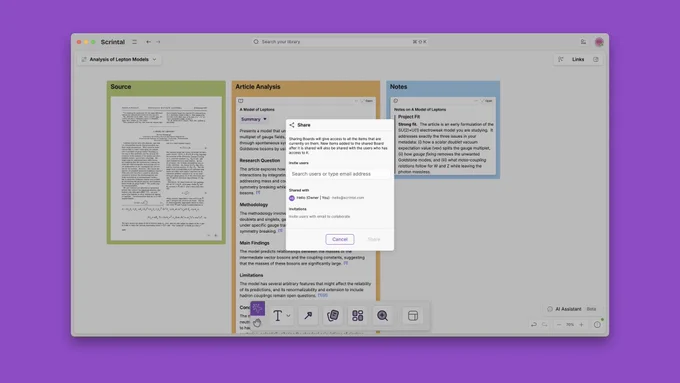Expand the Text tool options chevron
This screenshot has width=680, height=383.
click(288, 315)
